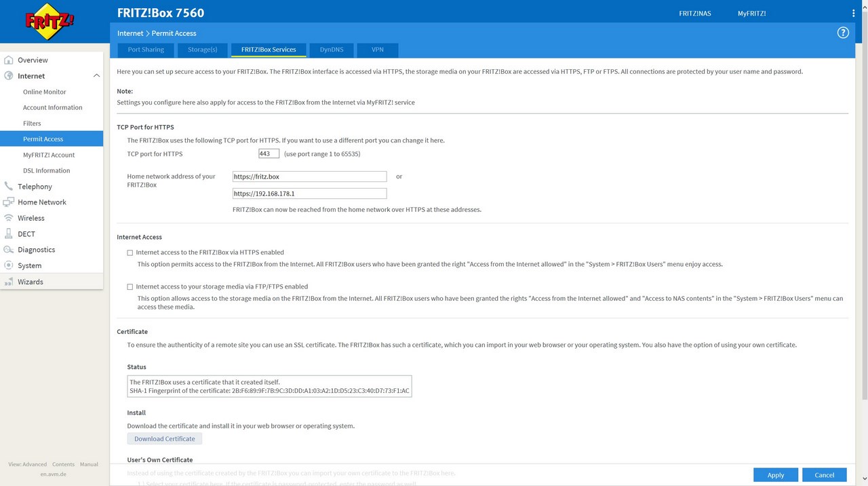The image size is (868, 486).
Task: Click the Internet globe icon
Action: click(9, 76)
